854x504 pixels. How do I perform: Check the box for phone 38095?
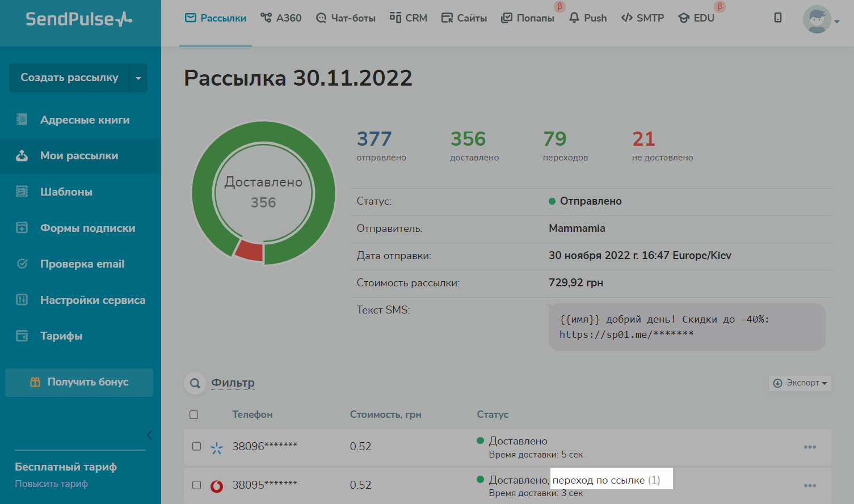pos(197,485)
